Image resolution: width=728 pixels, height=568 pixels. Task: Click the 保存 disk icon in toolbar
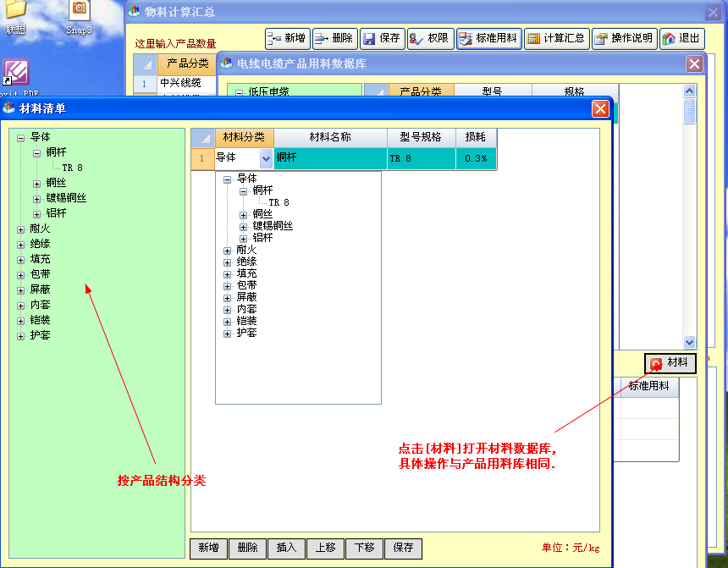coord(382,38)
